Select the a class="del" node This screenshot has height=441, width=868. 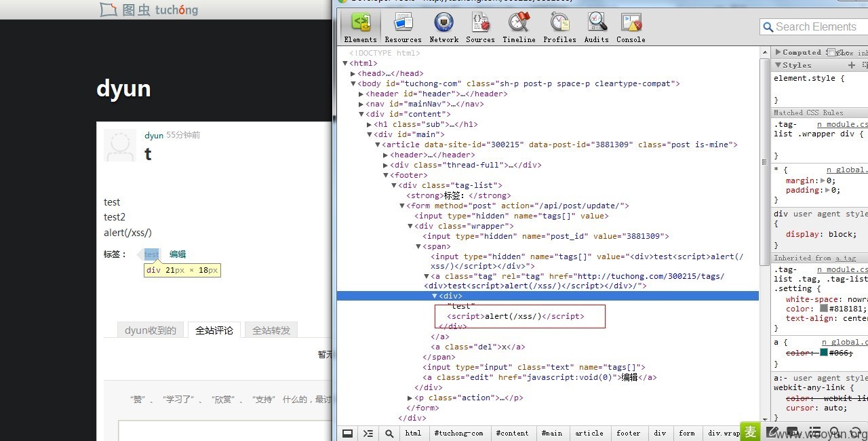(x=478, y=347)
